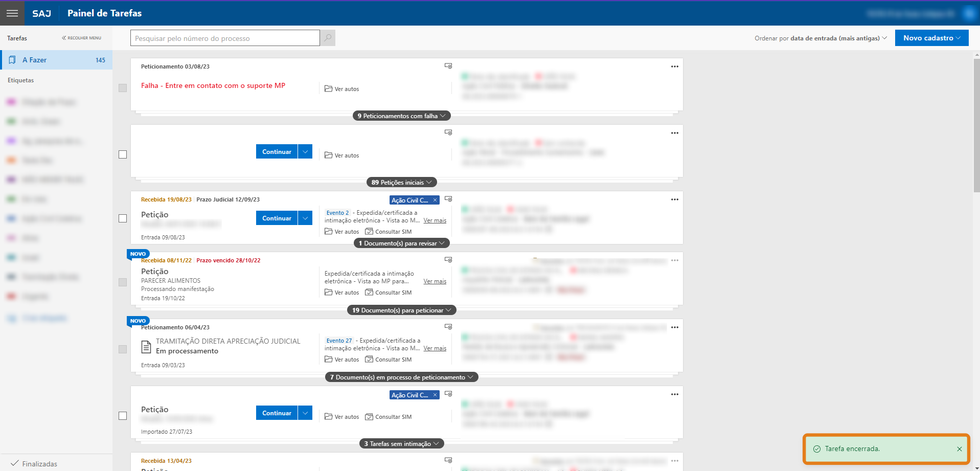Expand 19 Documento(s) para peticionar group
The image size is (980, 471).
(x=401, y=310)
